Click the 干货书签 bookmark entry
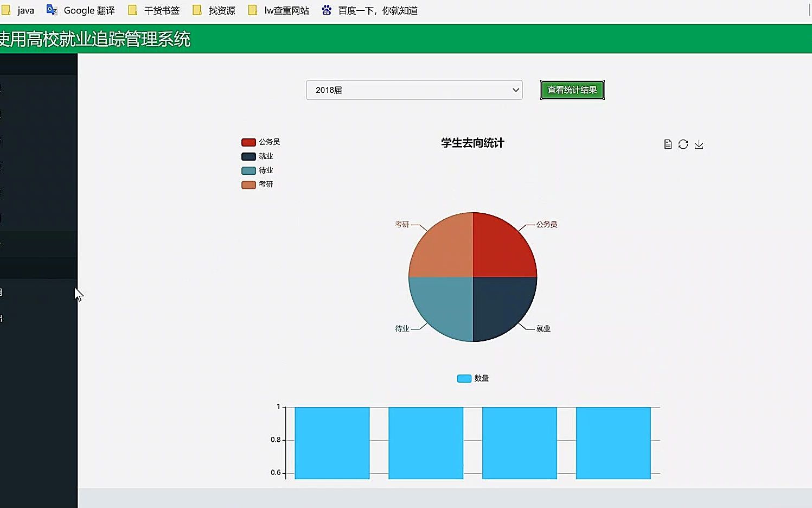Screen dimensions: 812x508 [x=161, y=10]
